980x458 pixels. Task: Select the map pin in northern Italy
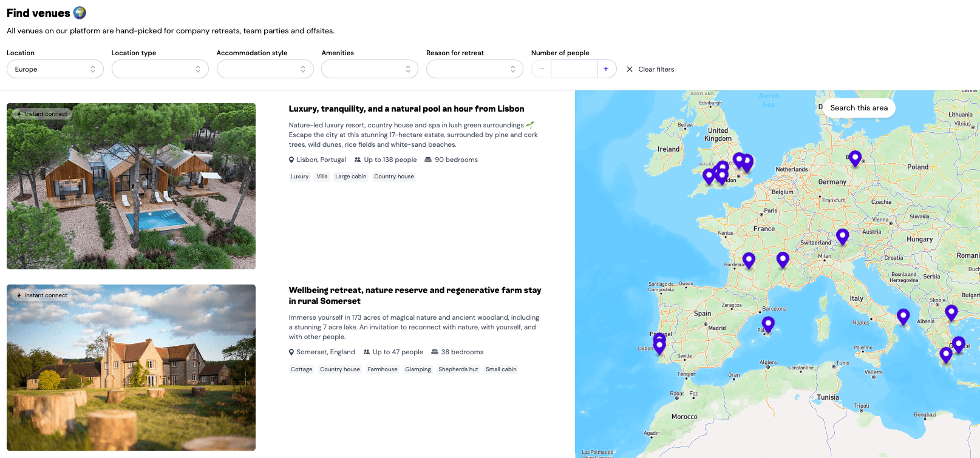842,235
